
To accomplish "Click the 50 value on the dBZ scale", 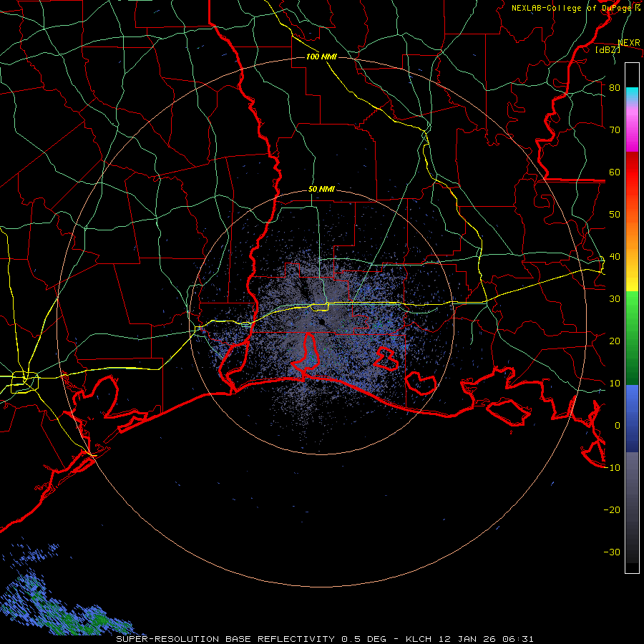I will (x=615, y=215).
